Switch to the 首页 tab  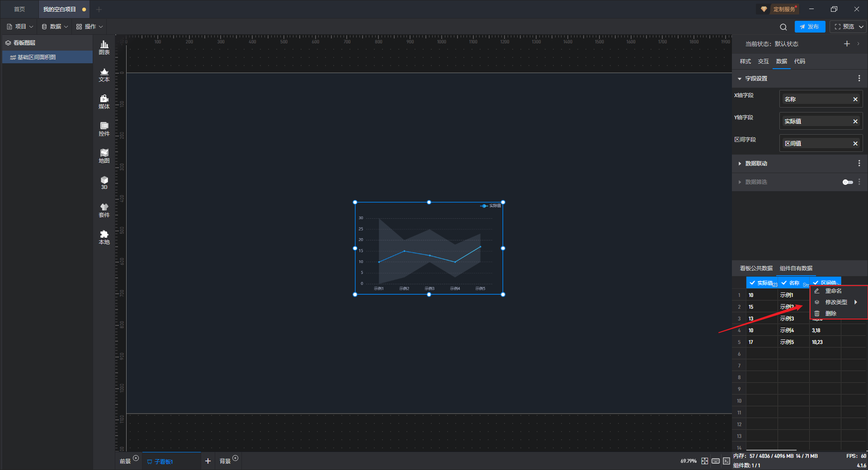click(19, 9)
